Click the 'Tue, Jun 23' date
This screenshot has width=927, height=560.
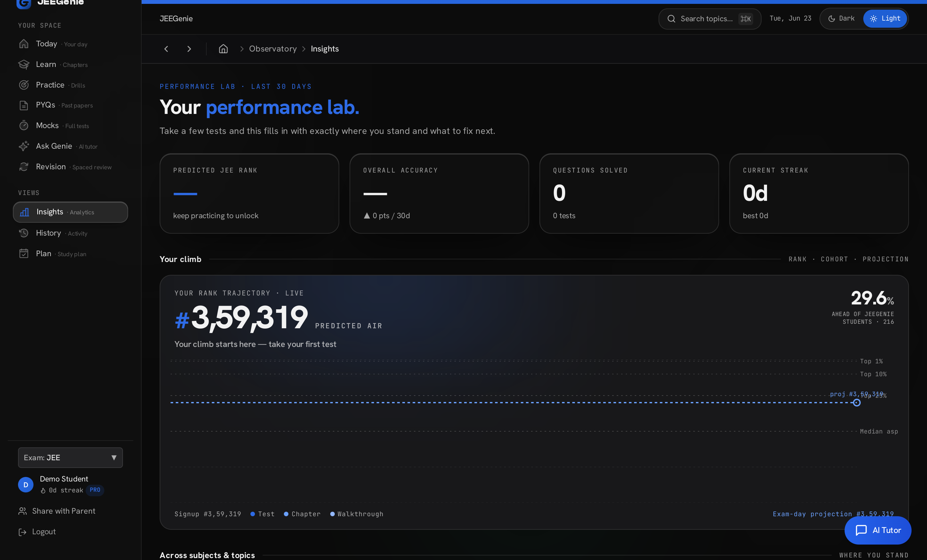coord(791,18)
